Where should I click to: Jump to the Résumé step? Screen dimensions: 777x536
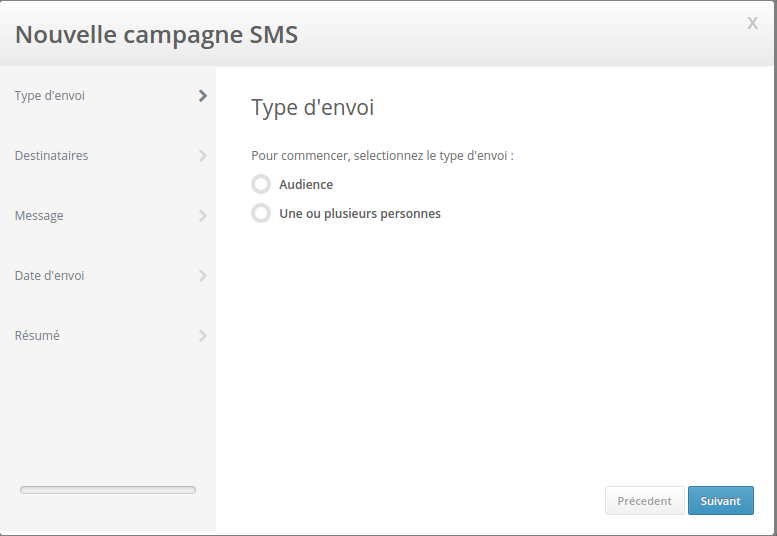[37, 336]
